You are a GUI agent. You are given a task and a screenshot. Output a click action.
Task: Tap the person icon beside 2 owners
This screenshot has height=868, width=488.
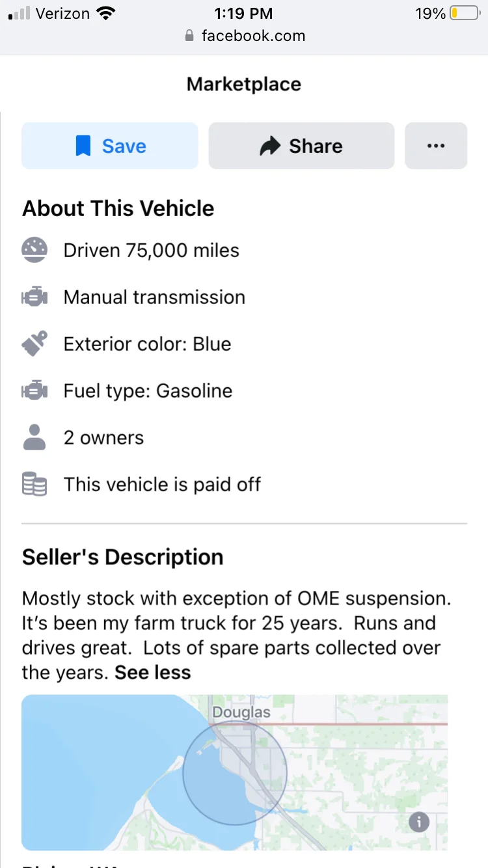pos(34,437)
